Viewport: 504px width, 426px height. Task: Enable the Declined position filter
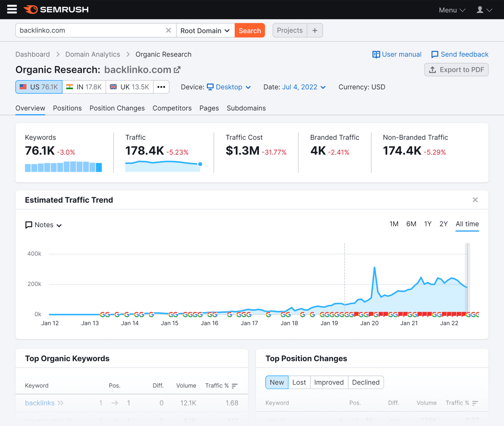366,382
